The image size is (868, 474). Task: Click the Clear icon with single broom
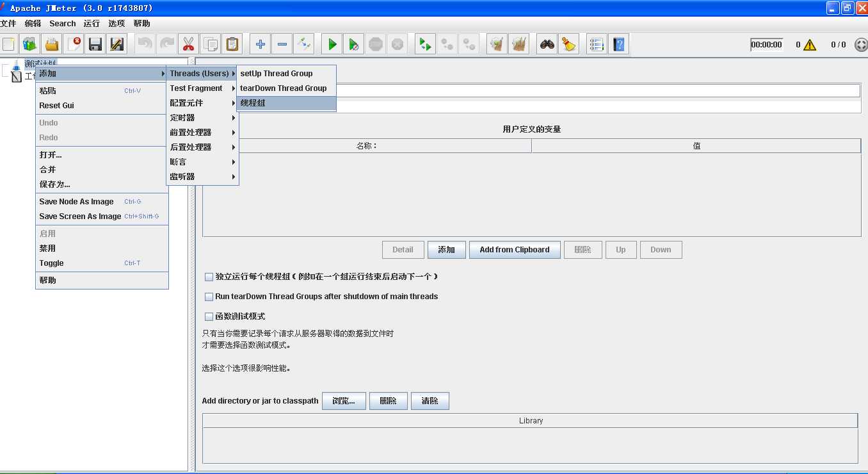pyautogui.click(x=496, y=44)
